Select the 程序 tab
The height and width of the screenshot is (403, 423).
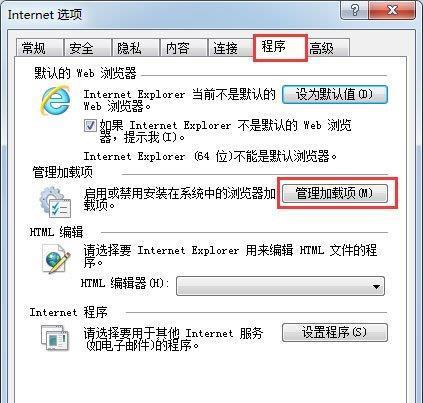[279, 47]
